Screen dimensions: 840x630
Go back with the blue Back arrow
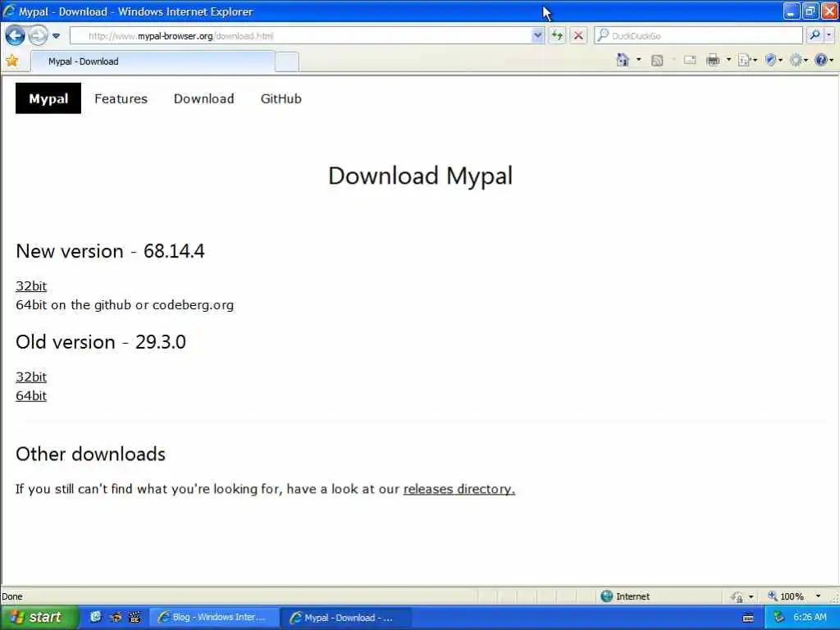point(15,36)
